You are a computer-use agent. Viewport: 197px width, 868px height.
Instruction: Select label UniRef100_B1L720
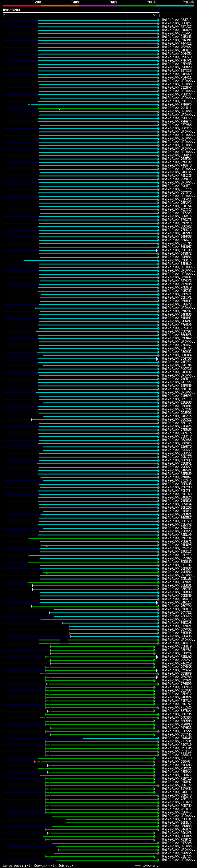tap(177, 857)
